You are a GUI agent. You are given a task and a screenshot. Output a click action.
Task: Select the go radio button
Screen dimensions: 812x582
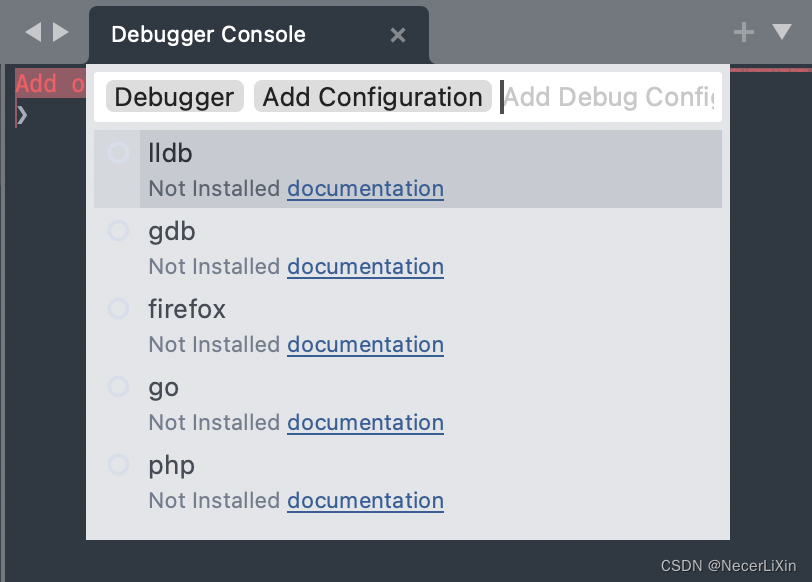pos(118,387)
